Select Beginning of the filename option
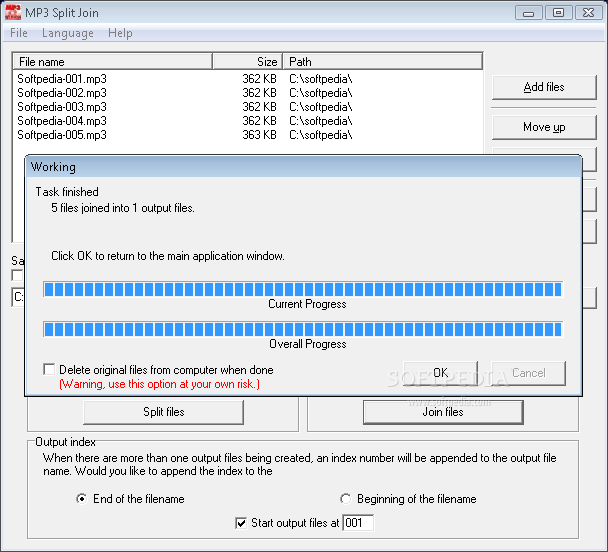608x552 pixels. [345, 499]
